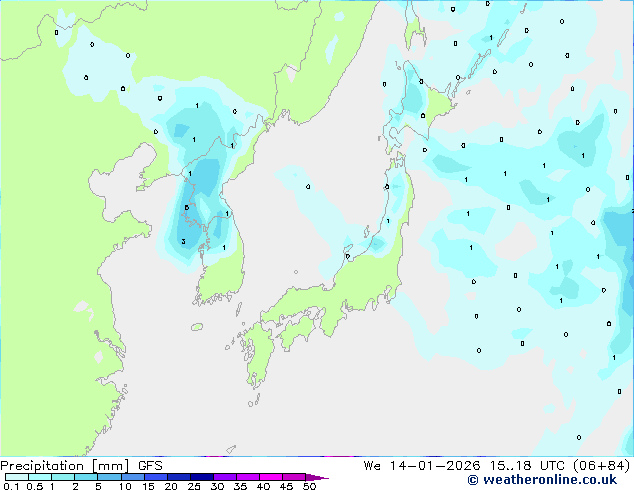634x490 pixels.
Task: Click the 35–40 mm violet legend swatch
Action: click(x=247, y=477)
